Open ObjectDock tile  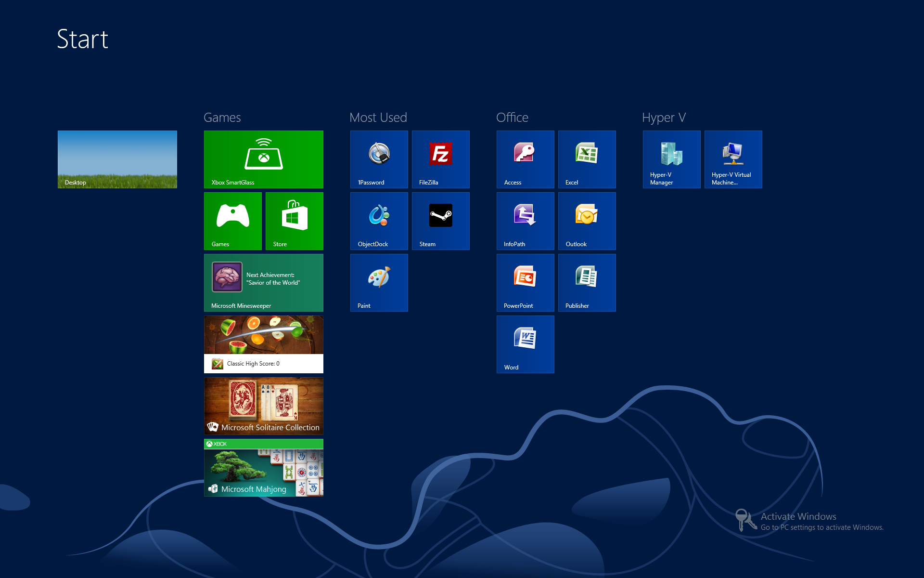pos(379,221)
